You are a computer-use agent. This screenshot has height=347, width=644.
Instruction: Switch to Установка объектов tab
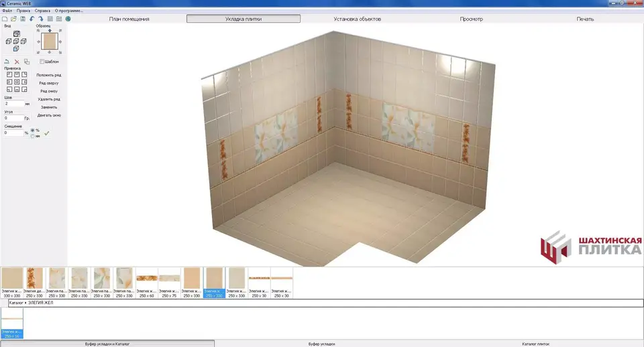pos(358,19)
